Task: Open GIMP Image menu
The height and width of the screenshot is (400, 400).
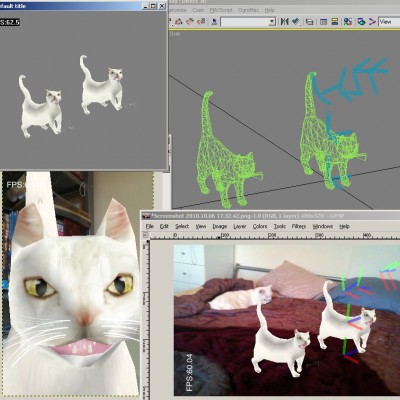Action: (220, 226)
